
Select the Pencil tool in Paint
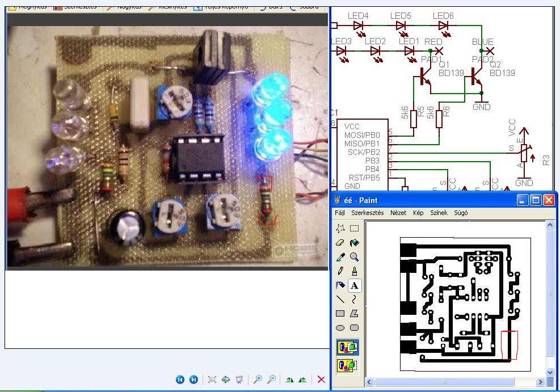coord(340,271)
